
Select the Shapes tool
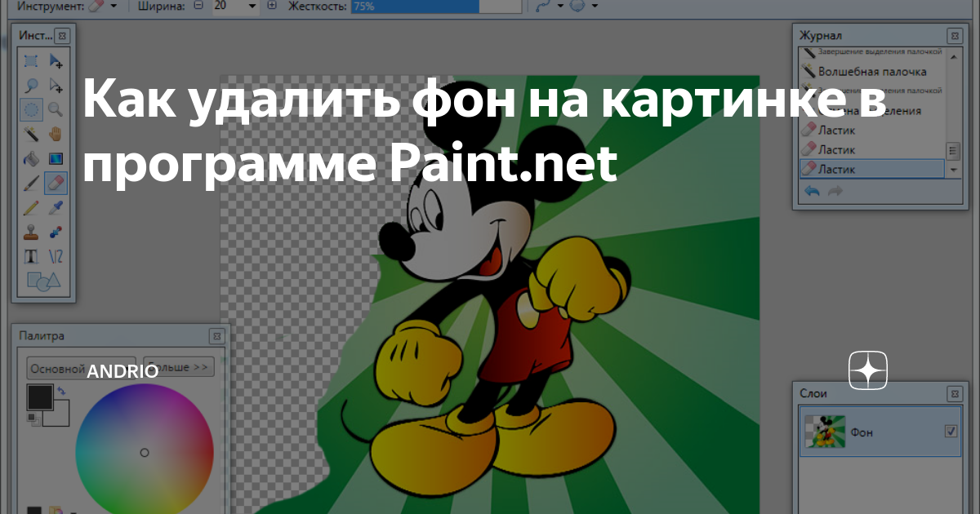pyautogui.click(x=44, y=281)
